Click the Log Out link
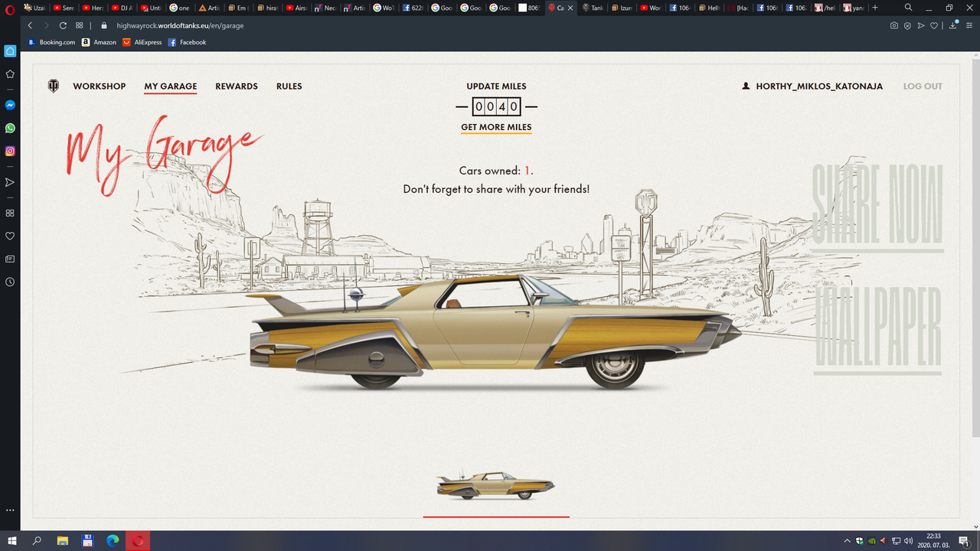The height and width of the screenshot is (551, 980). pos(923,86)
